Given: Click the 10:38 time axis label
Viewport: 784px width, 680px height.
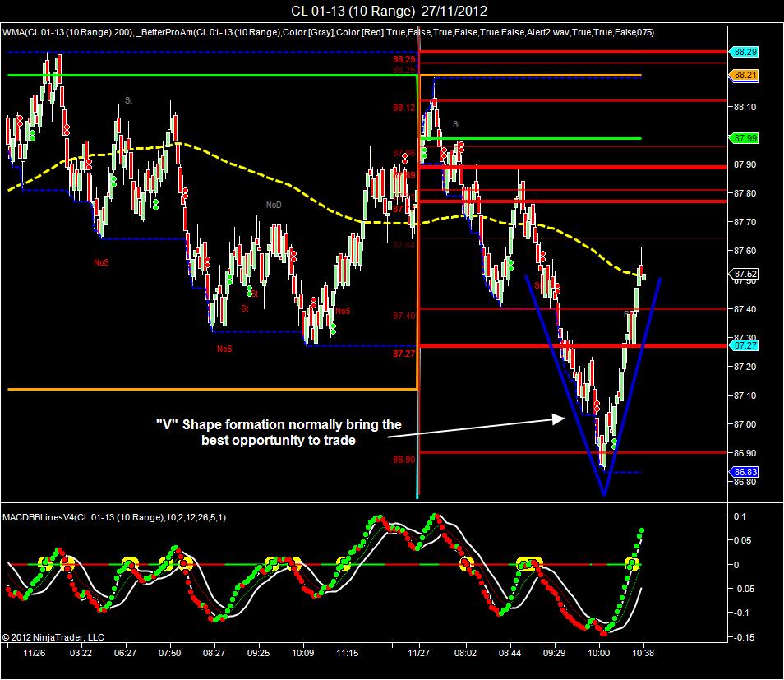Looking at the screenshot, I should (643, 653).
